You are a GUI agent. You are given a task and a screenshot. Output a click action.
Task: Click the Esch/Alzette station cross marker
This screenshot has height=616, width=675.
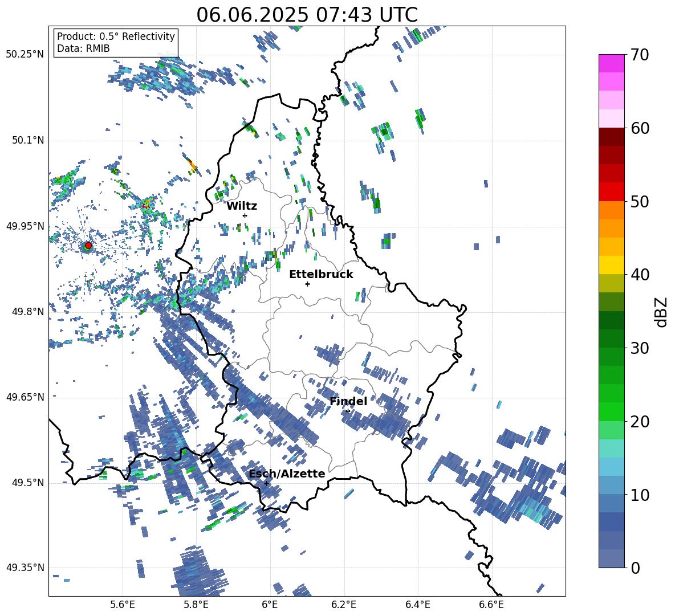pos(266,483)
